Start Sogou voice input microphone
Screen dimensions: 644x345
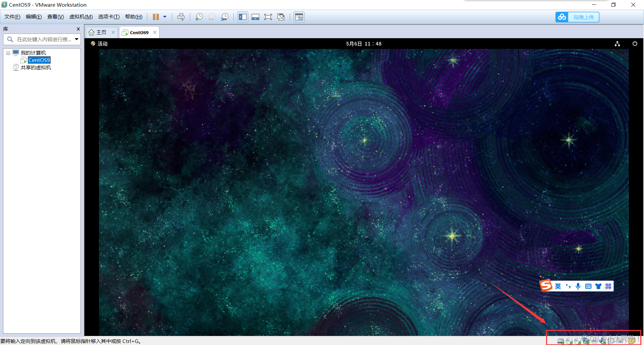pyautogui.click(x=578, y=286)
